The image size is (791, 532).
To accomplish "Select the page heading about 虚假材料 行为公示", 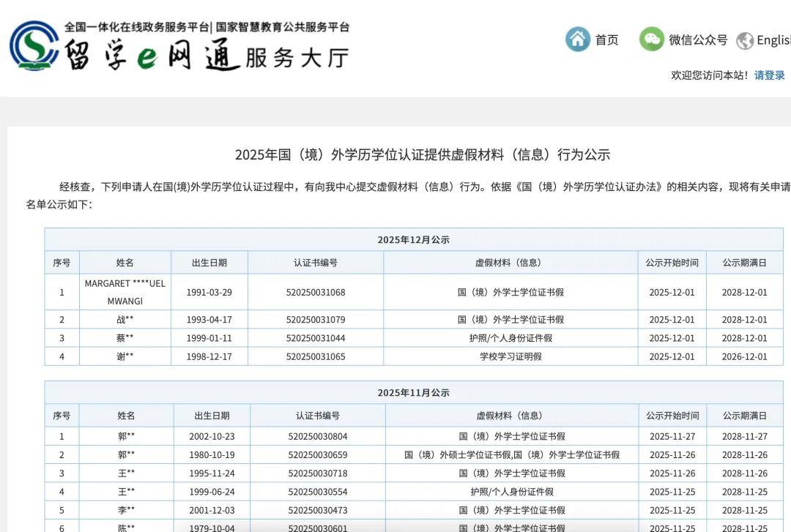I will coord(422,154).
